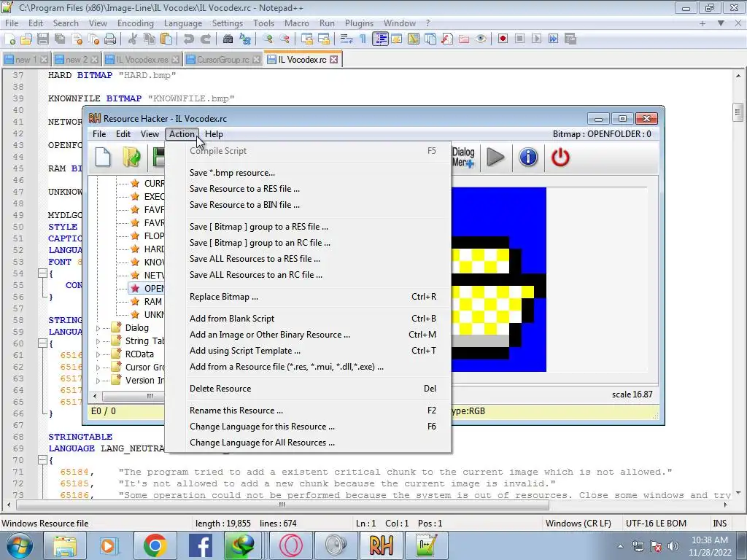The image size is (747, 560).
Task: Click Resource Hacker blue info icon
Action: 528,157
